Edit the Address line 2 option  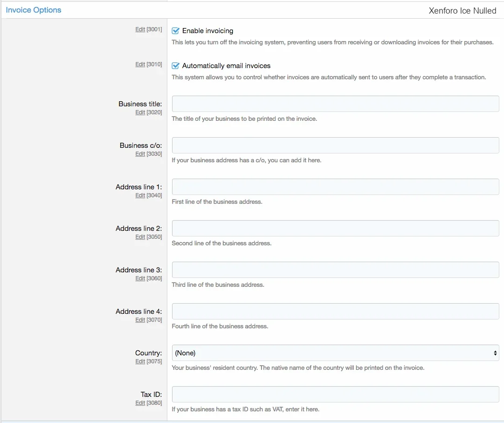click(140, 237)
